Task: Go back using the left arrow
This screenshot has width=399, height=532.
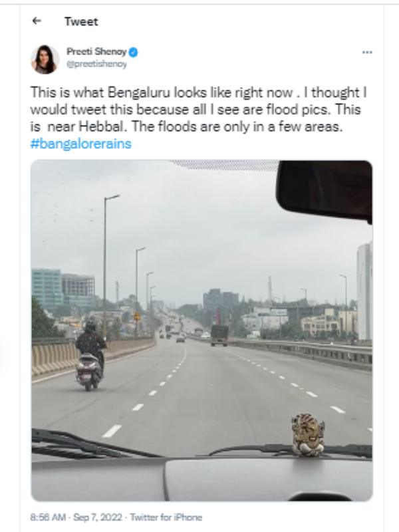Action: [37, 21]
